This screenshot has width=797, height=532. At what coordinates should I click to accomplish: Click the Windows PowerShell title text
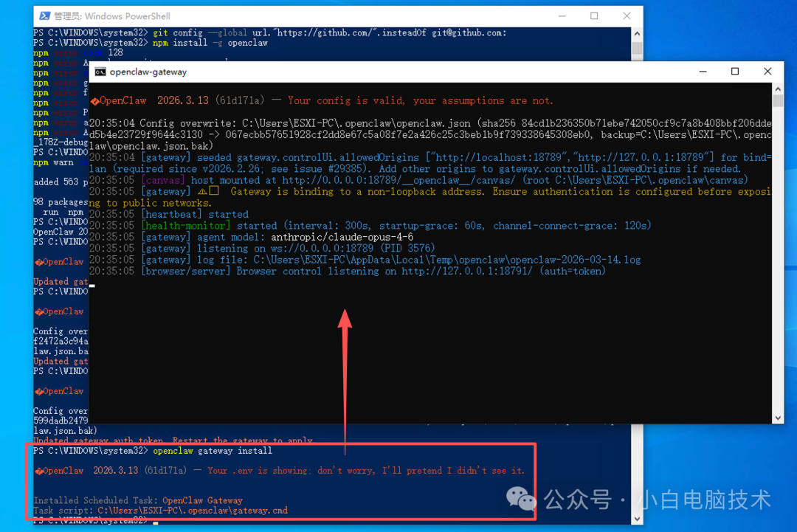112,16
